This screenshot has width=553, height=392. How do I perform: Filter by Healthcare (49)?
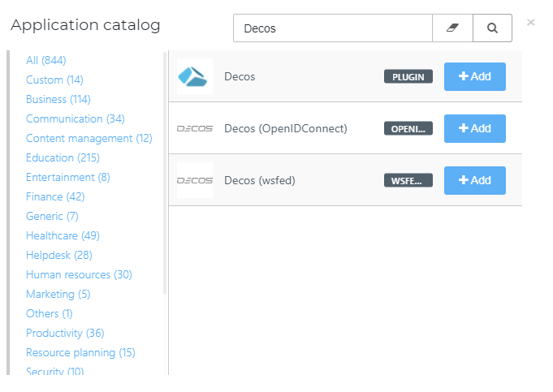(x=63, y=235)
